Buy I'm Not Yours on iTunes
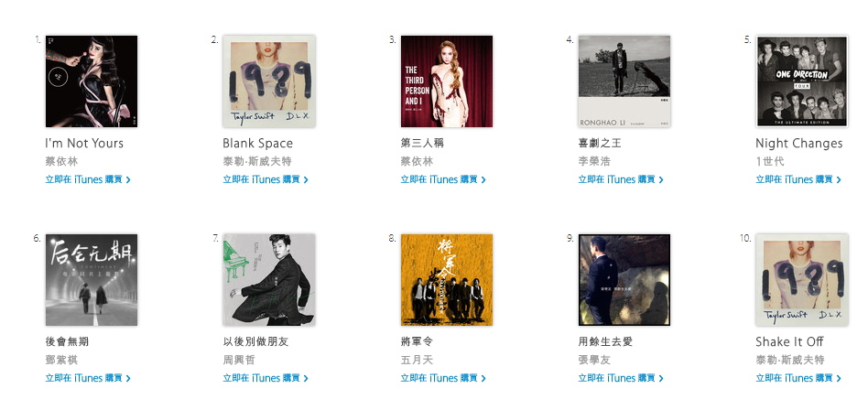The height and width of the screenshot is (410, 868). 88,179
